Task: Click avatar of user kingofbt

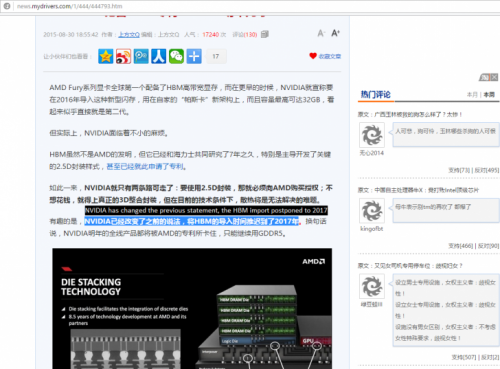Action: 372,211
